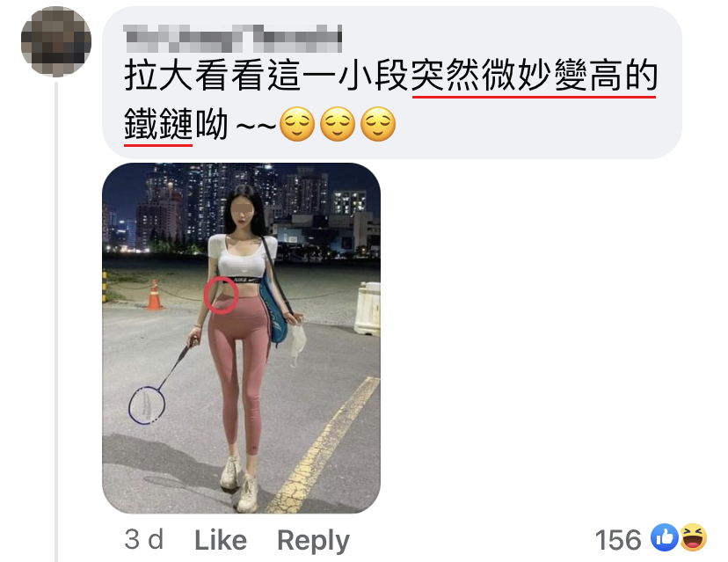728x562 pixels.
Task: Click the red-underlined word 鐵鏈
Action: [x=158, y=125]
